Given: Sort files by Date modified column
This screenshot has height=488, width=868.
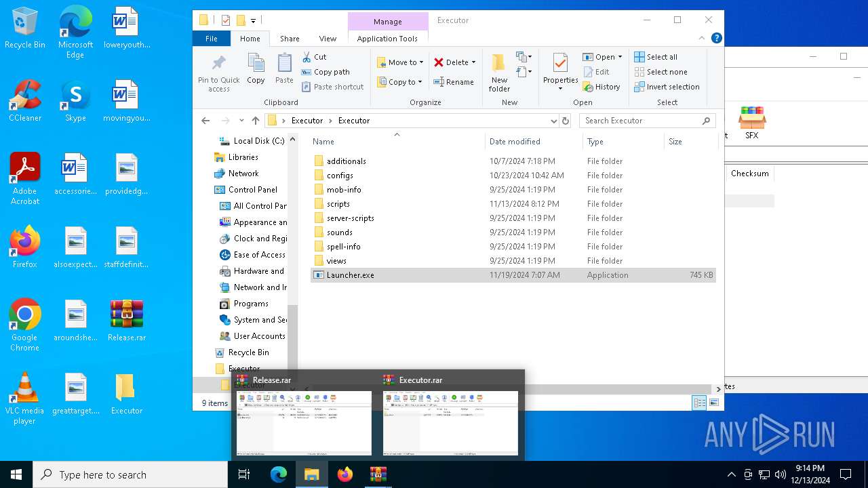Looking at the screenshot, I should click(x=534, y=141).
